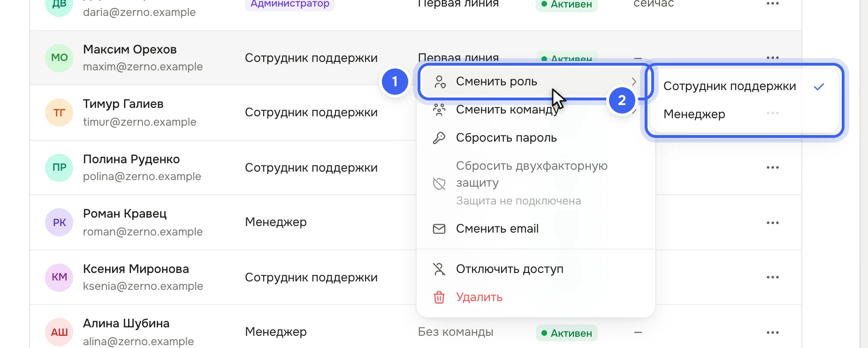Open the three-dot menu for Максим Орехов
Viewport: 868px width, 348px height.
(x=772, y=58)
